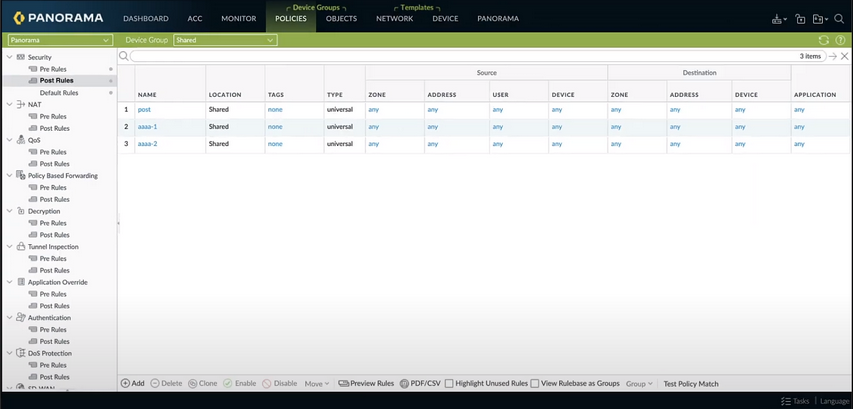The image size is (853, 409).
Task: Switch to the DASHBOARD tab
Action: point(146,18)
